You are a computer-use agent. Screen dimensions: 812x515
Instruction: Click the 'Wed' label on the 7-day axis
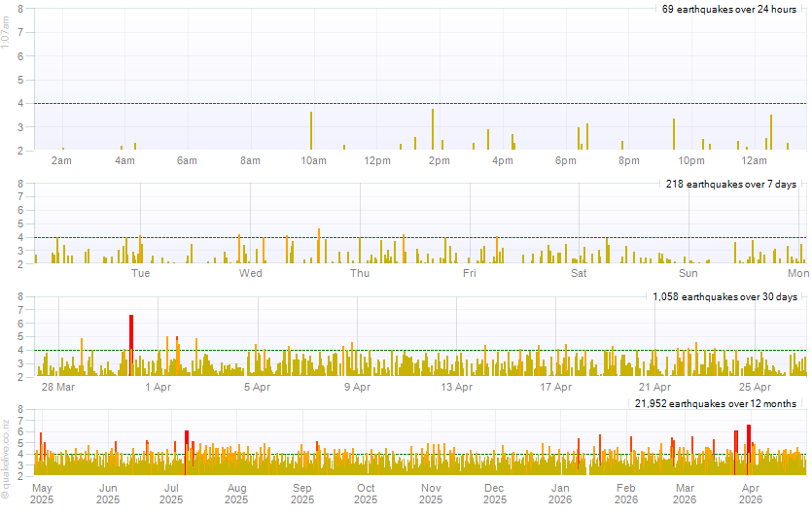(251, 274)
